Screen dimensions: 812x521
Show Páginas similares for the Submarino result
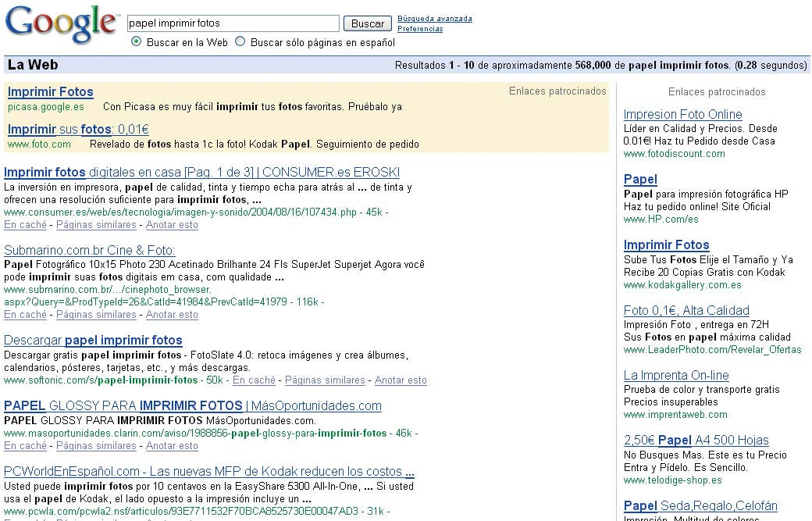point(96,314)
